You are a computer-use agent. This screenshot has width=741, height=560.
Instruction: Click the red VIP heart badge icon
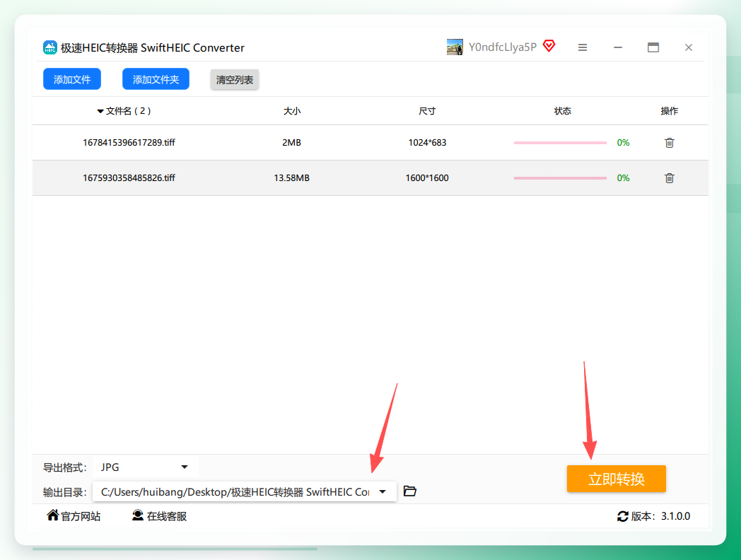coord(549,46)
